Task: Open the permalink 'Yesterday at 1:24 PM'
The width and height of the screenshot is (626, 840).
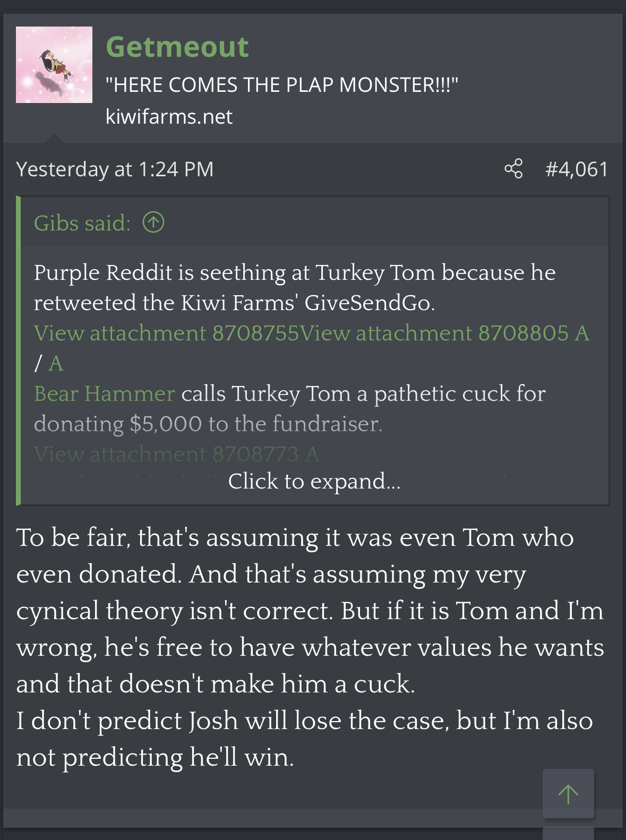Action: click(x=114, y=169)
